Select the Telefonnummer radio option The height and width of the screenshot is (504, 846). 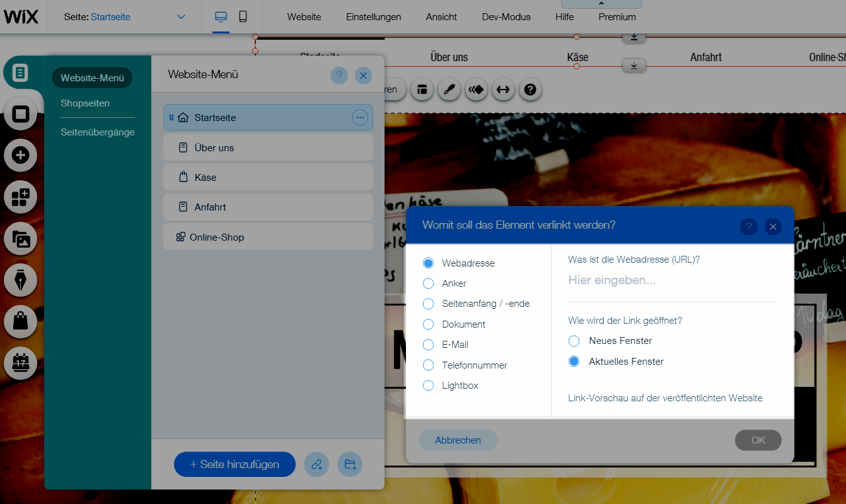tap(429, 365)
